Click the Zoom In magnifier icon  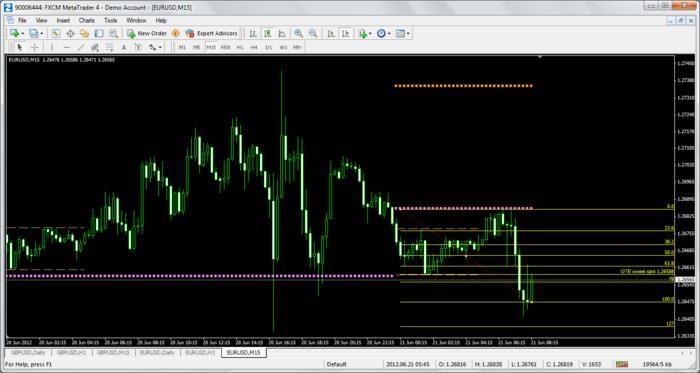[298, 33]
